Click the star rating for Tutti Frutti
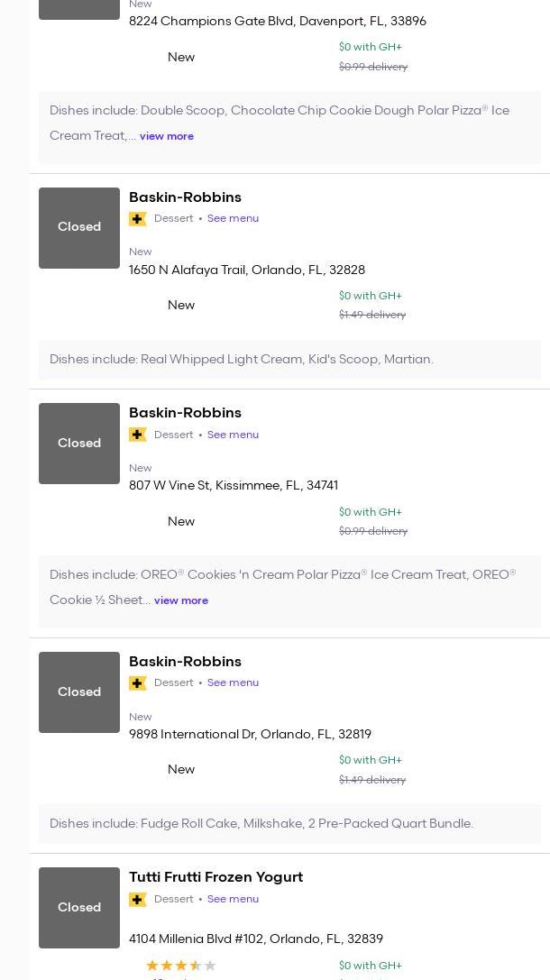 point(180,966)
